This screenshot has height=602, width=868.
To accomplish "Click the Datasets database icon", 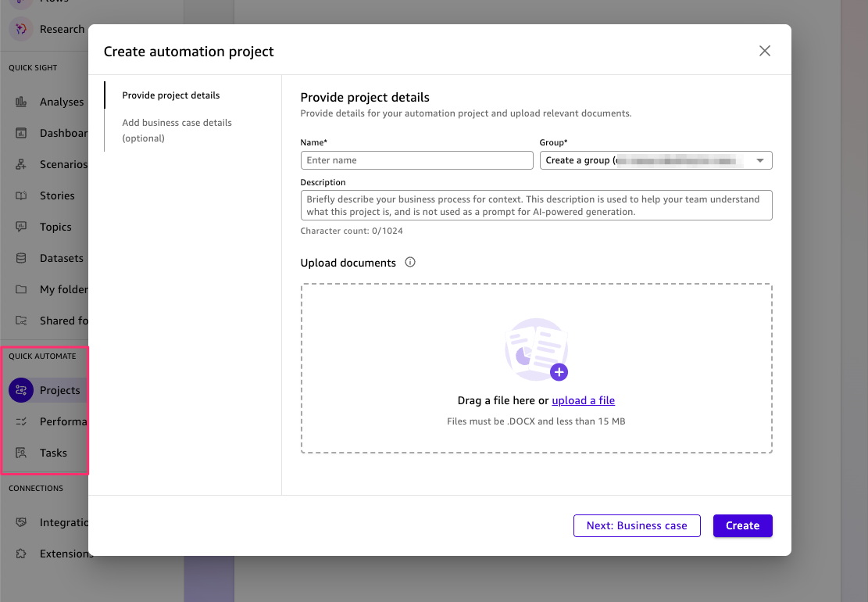I will 22,258.
